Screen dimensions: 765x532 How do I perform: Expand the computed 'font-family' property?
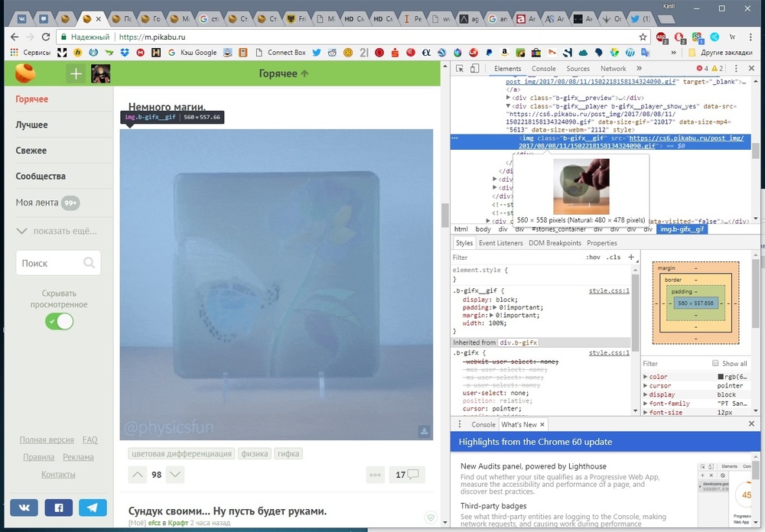646,404
